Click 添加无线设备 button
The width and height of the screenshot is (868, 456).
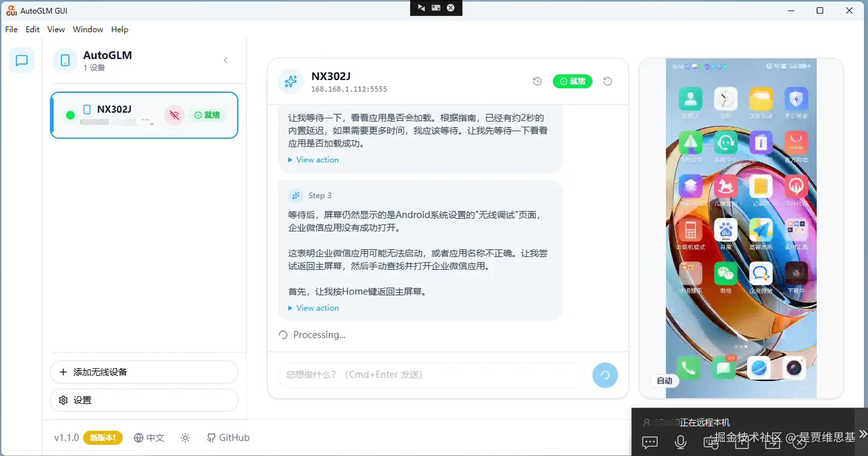pyautogui.click(x=144, y=372)
